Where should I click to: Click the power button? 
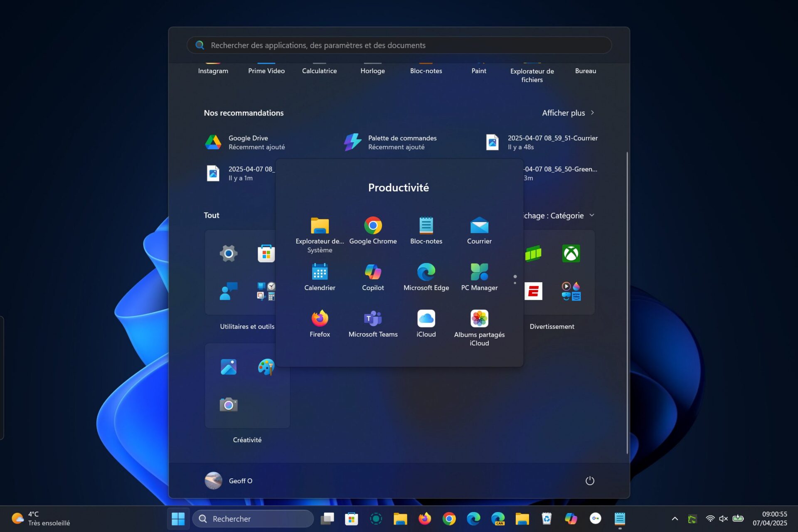[x=589, y=481]
